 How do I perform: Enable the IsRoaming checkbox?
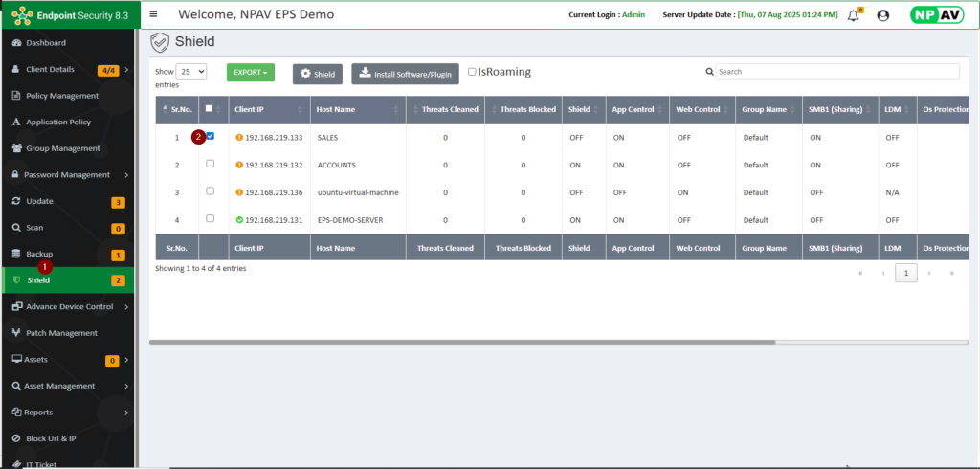pos(472,72)
